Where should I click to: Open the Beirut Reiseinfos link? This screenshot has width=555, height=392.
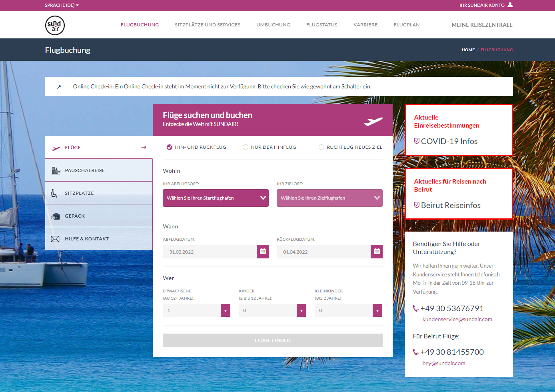point(451,205)
